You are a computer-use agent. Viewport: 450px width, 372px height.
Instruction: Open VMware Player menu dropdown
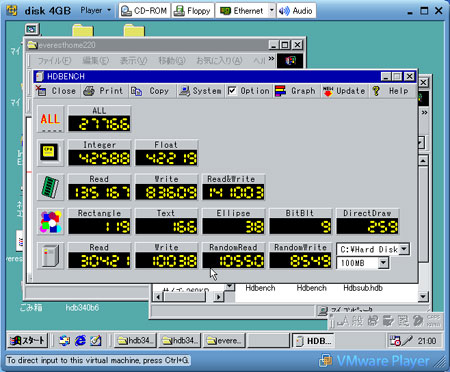[x=96, y=11]
